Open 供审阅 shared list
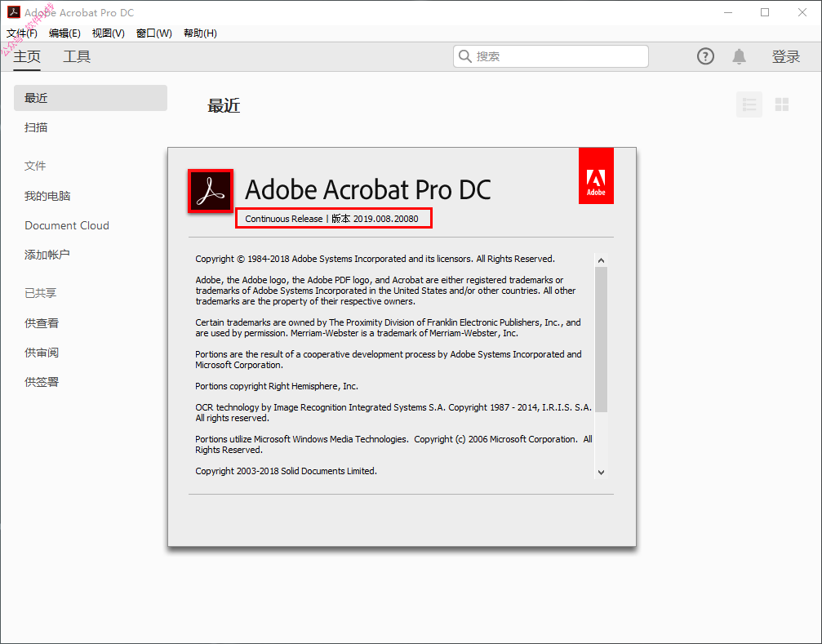This screenshot has height=644, width=822. click(42, 353)
